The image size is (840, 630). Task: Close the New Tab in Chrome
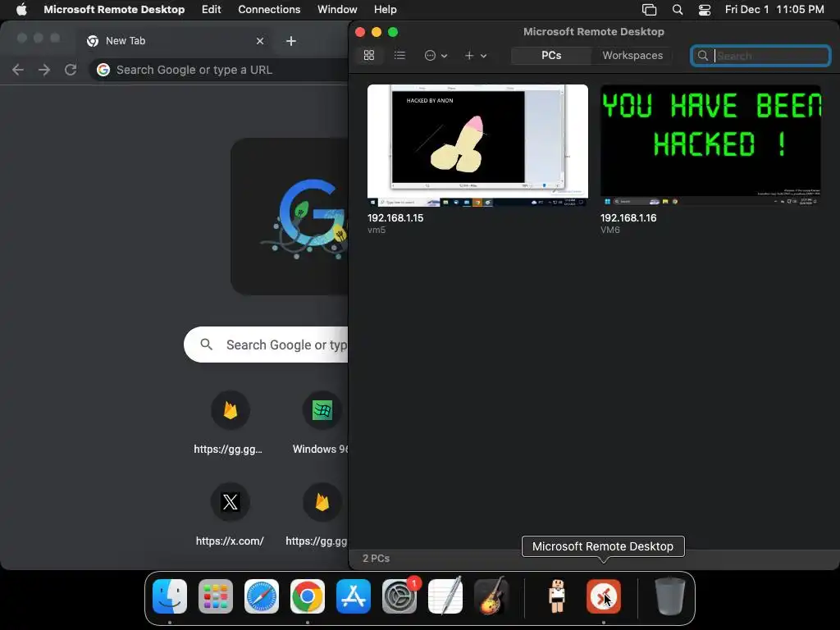point(260,41)
